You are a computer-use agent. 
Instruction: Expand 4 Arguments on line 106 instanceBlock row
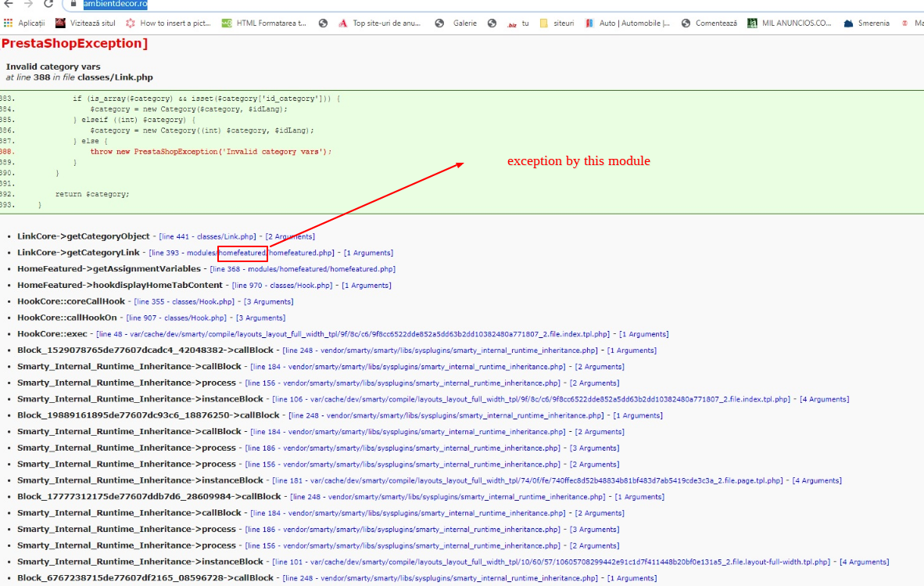(825, 399)
